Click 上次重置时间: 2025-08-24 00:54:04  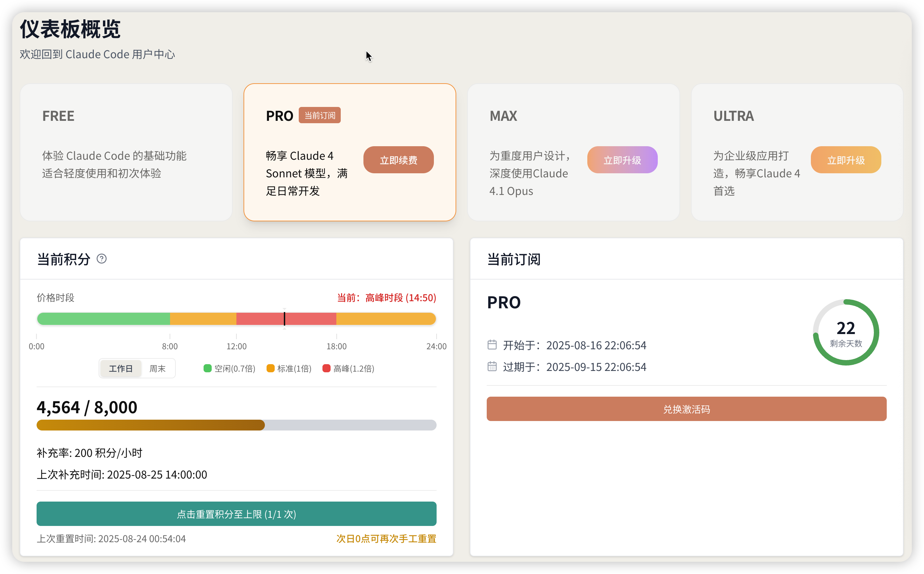(111, 539)
